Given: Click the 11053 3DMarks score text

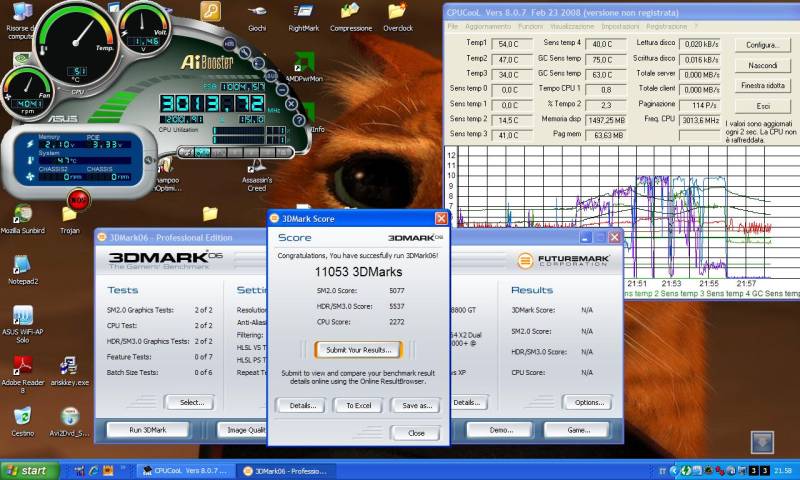Looking at the screenshot, I should coord(358,272).
